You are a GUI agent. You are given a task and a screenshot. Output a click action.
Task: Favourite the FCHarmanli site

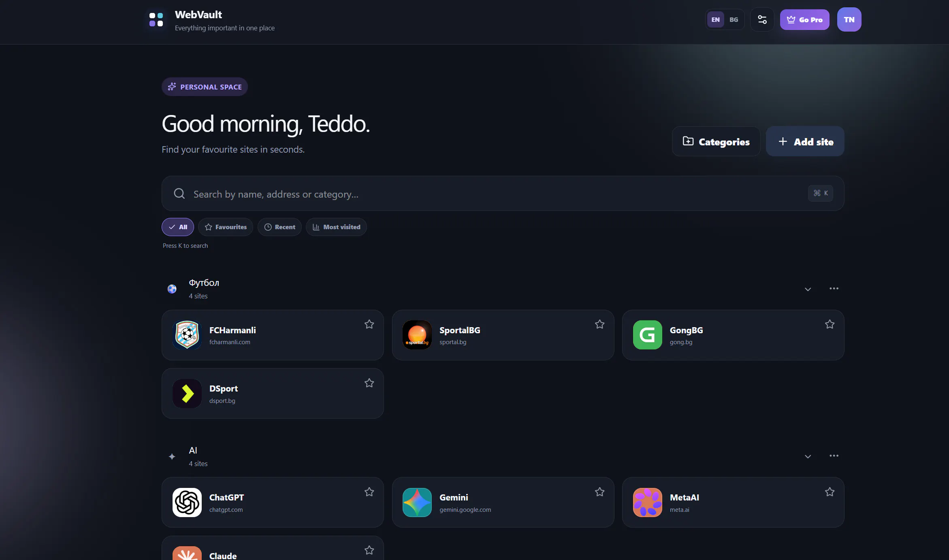tap(369, 324)
